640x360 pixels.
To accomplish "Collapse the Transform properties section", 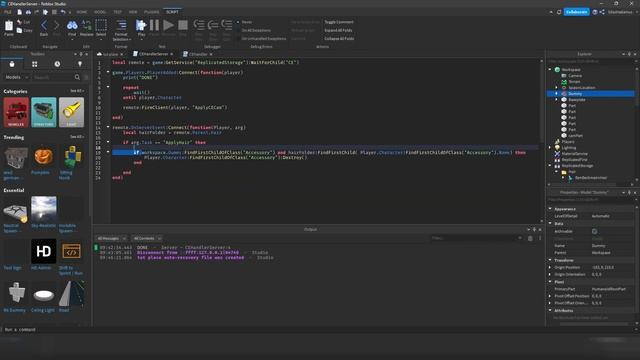I will click(550, 260).
